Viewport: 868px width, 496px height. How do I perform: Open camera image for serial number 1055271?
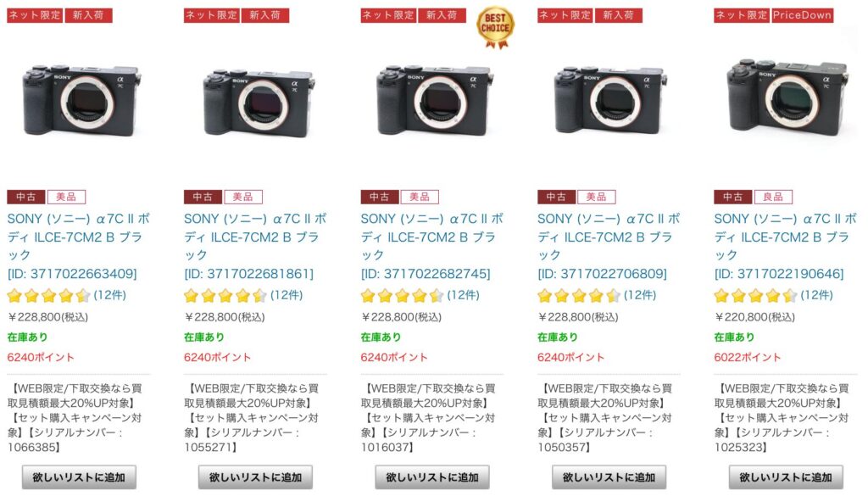258,101
